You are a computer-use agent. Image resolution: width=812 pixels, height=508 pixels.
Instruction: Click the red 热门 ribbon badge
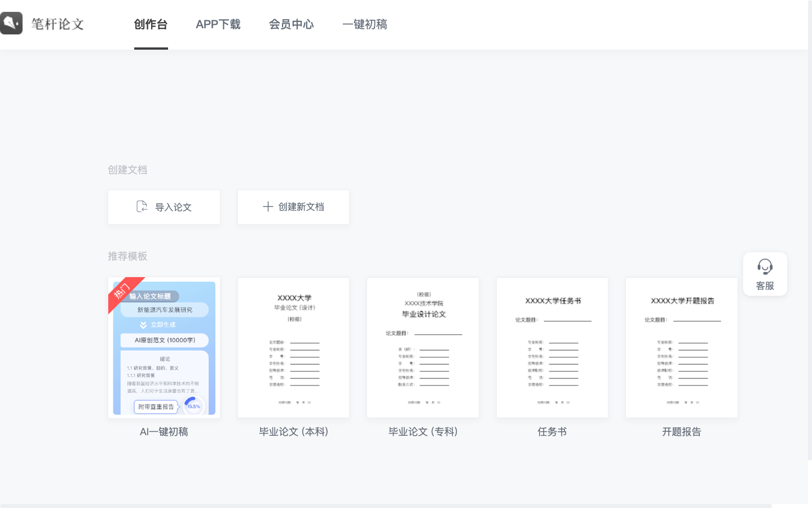click(122, 291)
